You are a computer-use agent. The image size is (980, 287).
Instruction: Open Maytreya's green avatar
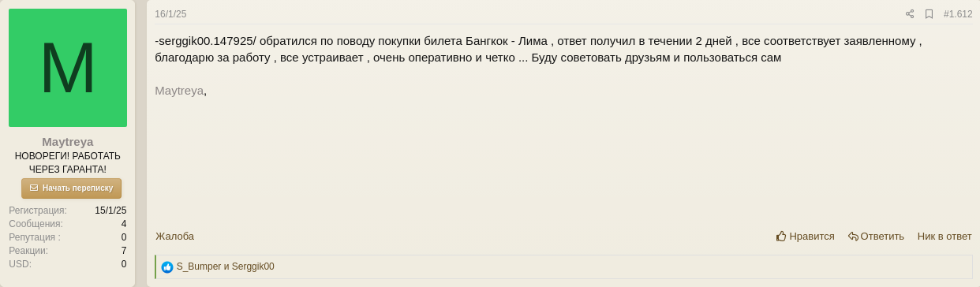(68, 68)
